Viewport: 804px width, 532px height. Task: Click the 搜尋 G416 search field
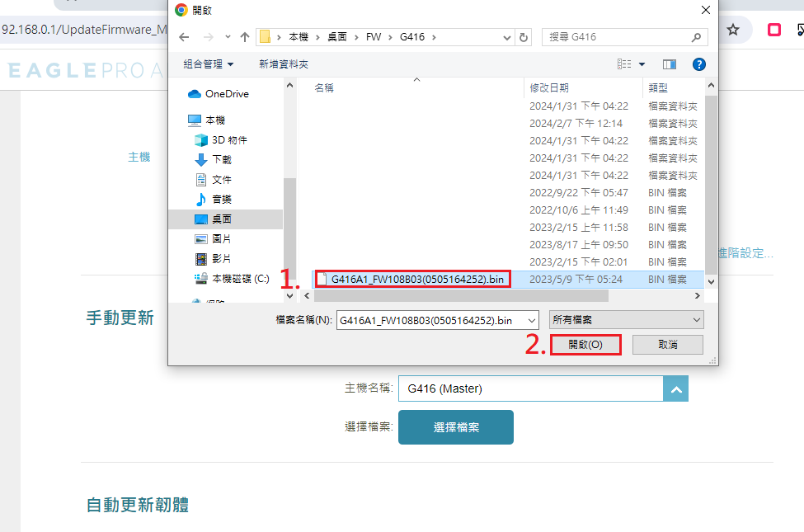(x=618, y=37)
